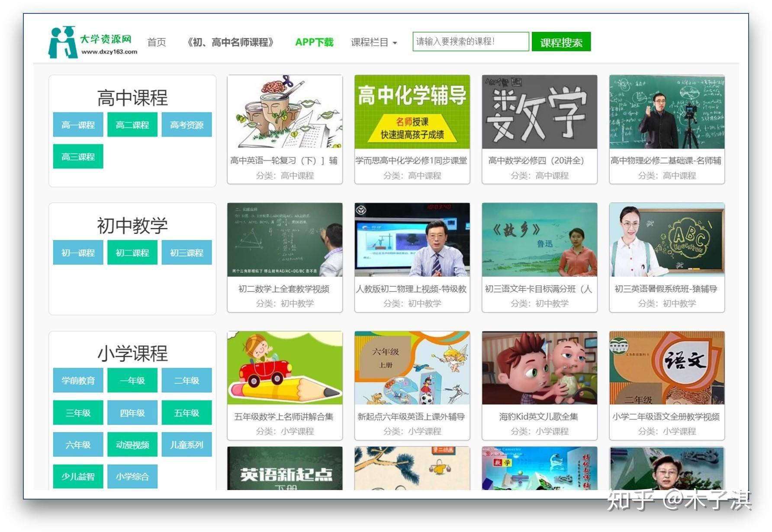772x532 pixels.
Task: Expand the 课程栏目 dropdown
Action: pos(374,42)
